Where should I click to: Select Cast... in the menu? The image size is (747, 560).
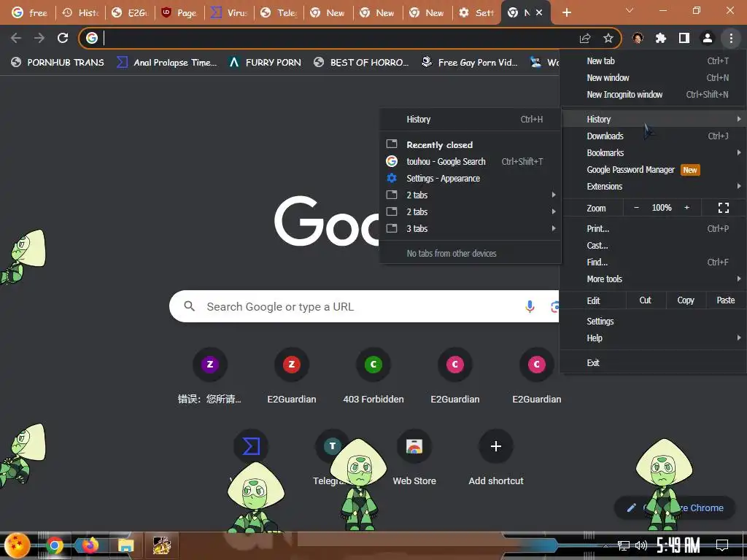pos(653,246)
